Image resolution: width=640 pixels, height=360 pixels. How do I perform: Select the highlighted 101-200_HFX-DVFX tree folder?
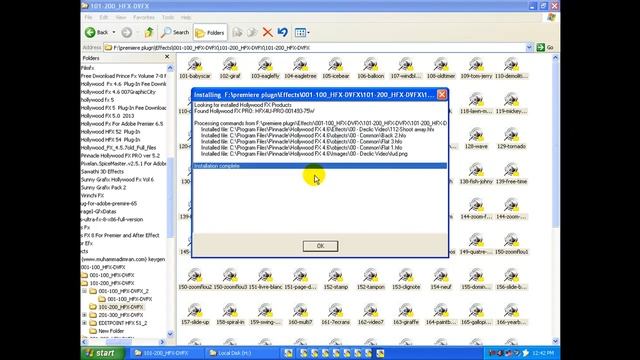pyautogui.click(x=120, y=307)
